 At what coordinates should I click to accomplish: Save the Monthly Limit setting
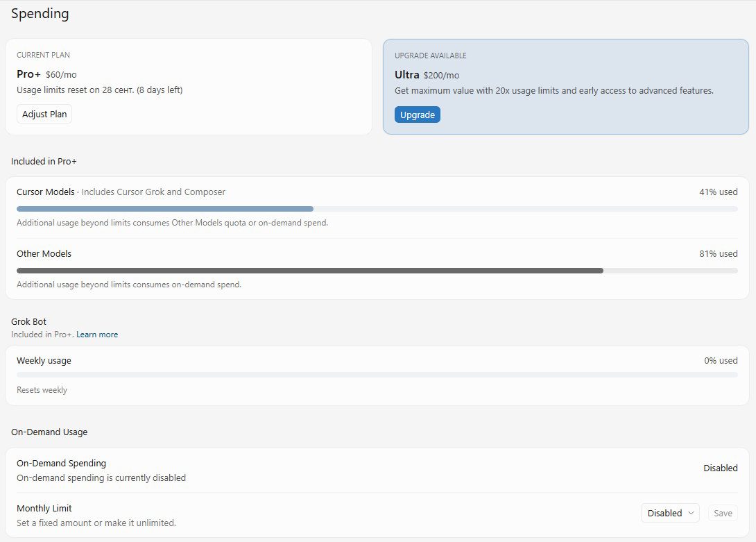point(723,513)
